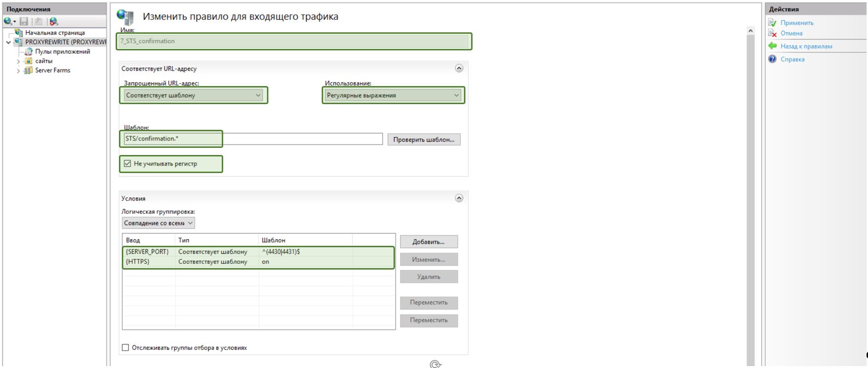
Task: Click the ^(4430|4431)$ pattern cell
Action: click(x=281, y=252)
